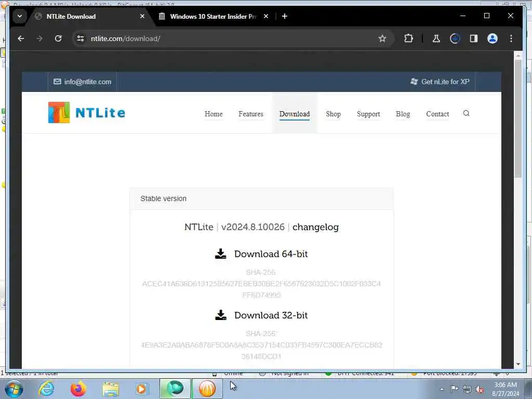Click the scrollbar down arrow
This screenshot has width=532, height=399.
[518, 364]
